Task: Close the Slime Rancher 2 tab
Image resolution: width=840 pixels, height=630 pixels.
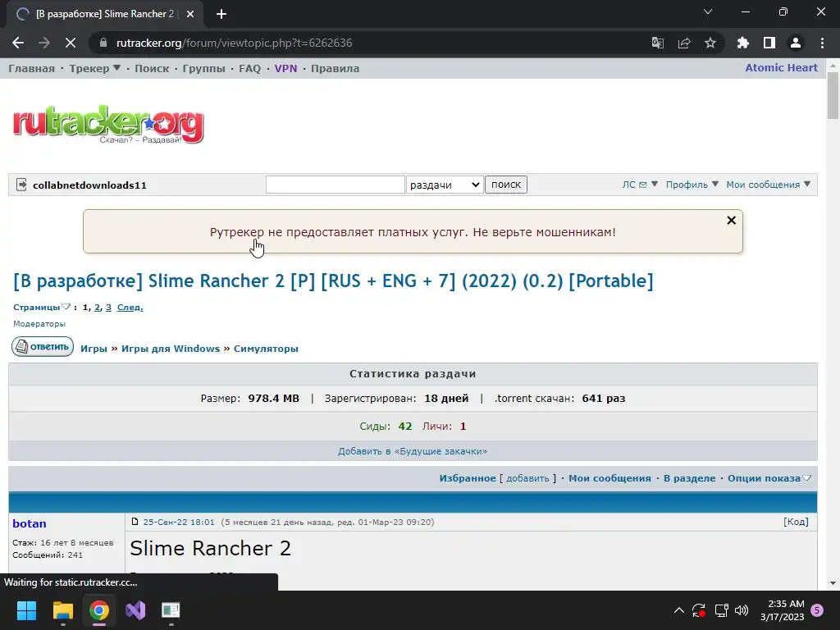Action: click(190, 14)
